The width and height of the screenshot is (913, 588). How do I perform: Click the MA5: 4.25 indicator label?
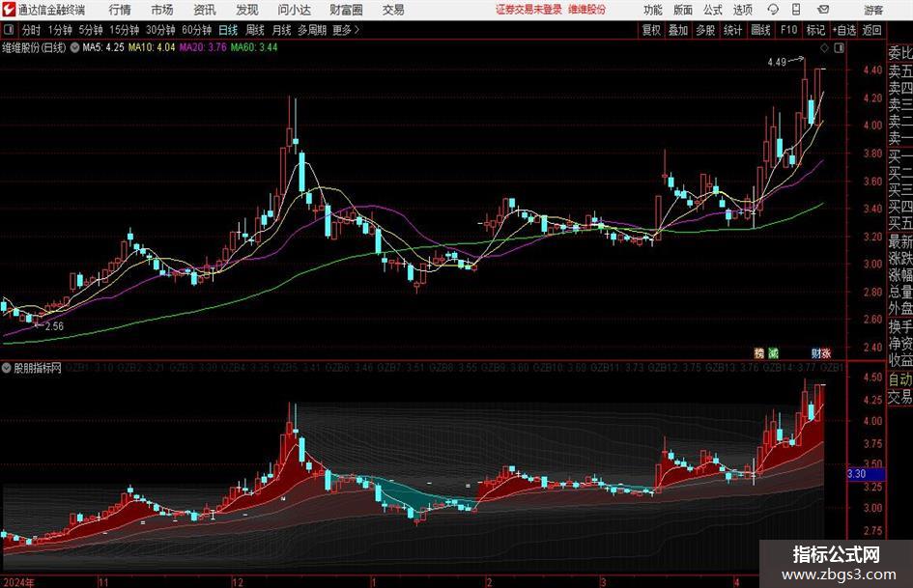pos(103,47)
